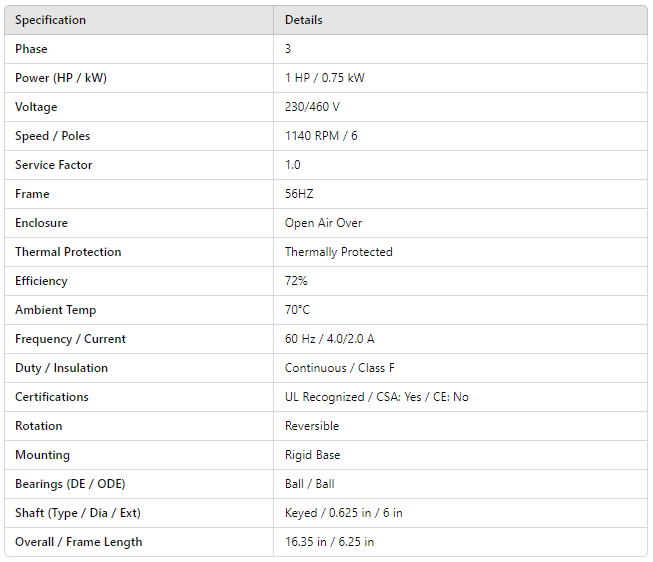This screenshot has height=562, width=653.
Task: Click the 1 HP / 0.75 kW value
Action: pyautogui.click(x=324, y=78)
